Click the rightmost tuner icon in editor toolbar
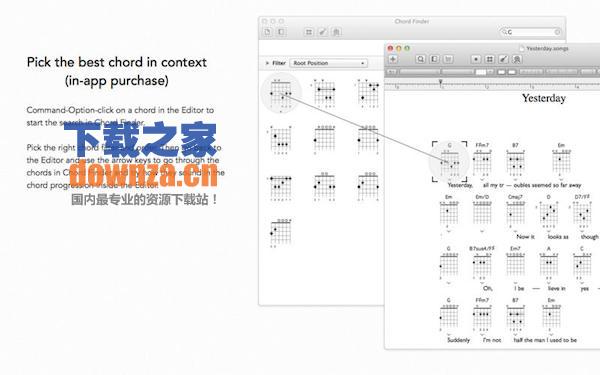Screen dimensions: 600x375 point(517,59)
